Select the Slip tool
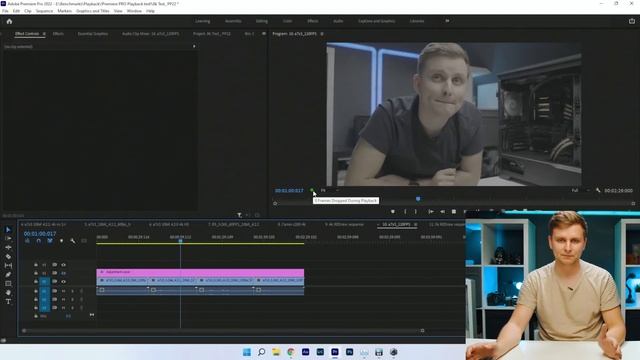 8,265
